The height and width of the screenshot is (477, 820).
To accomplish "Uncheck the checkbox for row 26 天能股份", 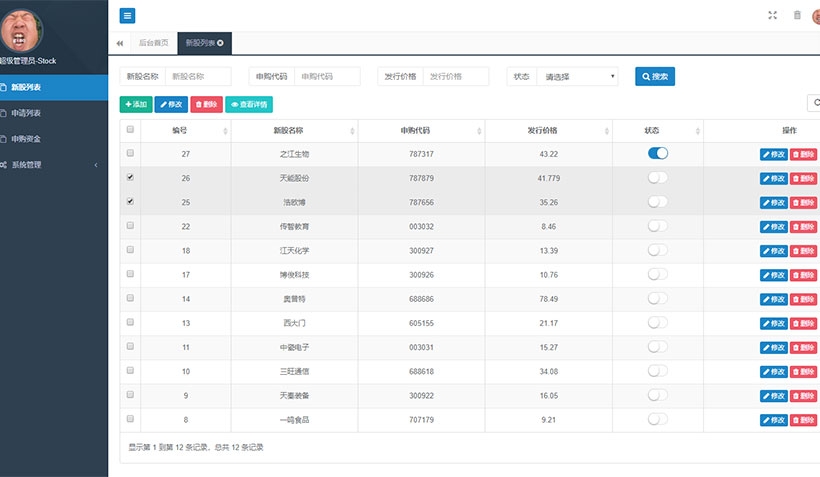I will pos(130,177).
